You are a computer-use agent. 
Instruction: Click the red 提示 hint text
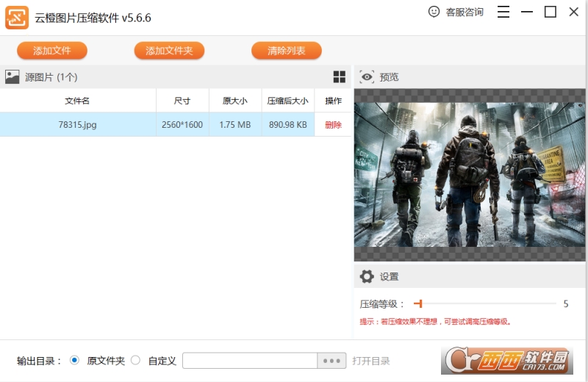click(x=435, y=322)
